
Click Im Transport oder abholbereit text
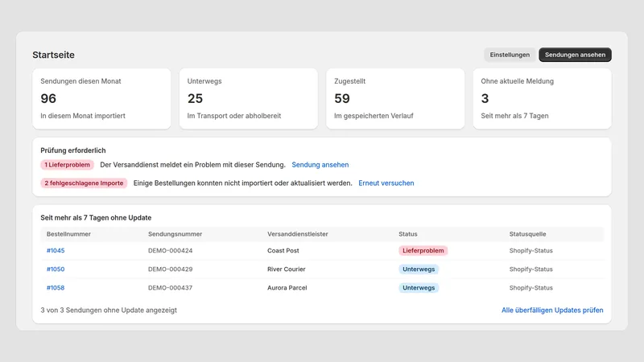pyautogui.click(x=234, y=116)
